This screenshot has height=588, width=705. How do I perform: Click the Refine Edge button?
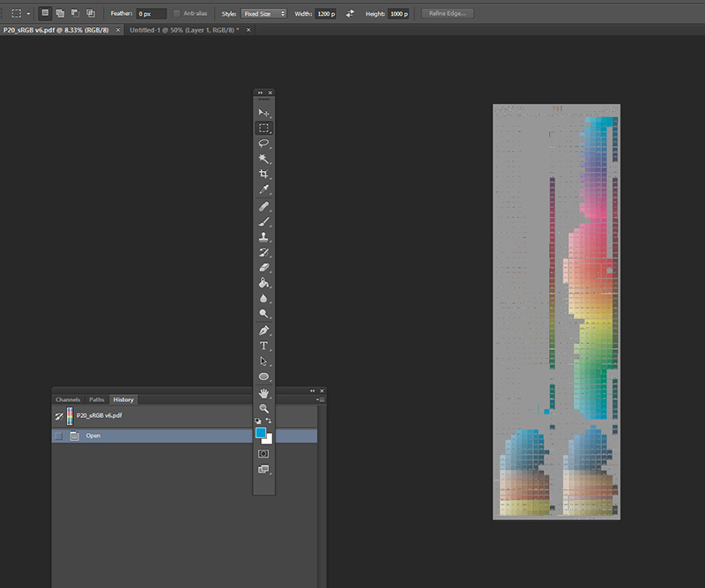tap(448, 14)
